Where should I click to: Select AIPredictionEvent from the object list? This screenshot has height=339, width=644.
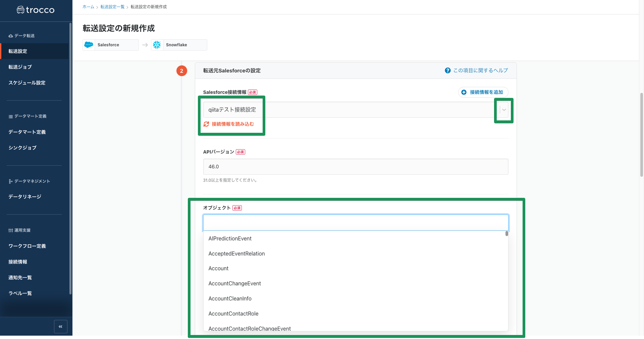pos(356,239)
